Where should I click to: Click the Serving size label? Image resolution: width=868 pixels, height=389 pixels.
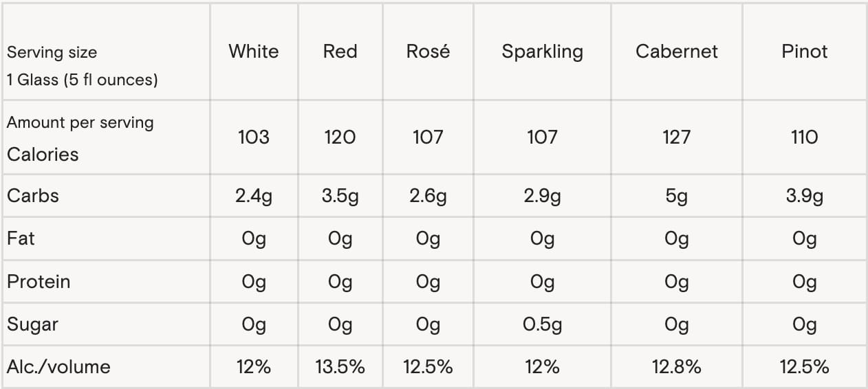point(52,53)
